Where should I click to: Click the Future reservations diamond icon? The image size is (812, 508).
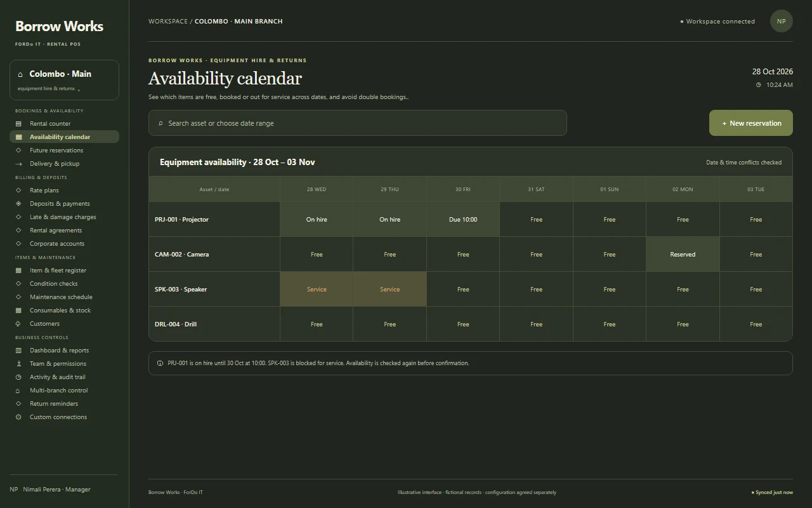click(x=18, y=150)
